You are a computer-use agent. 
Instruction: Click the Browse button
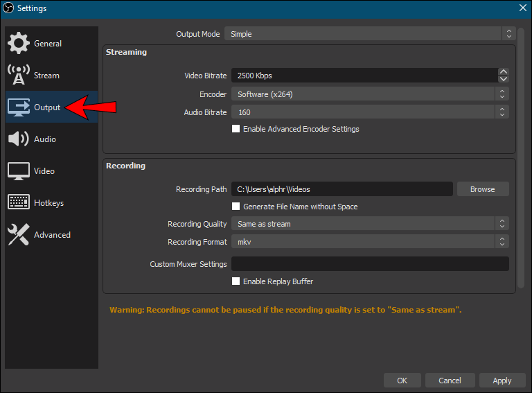tap(482, 189)
